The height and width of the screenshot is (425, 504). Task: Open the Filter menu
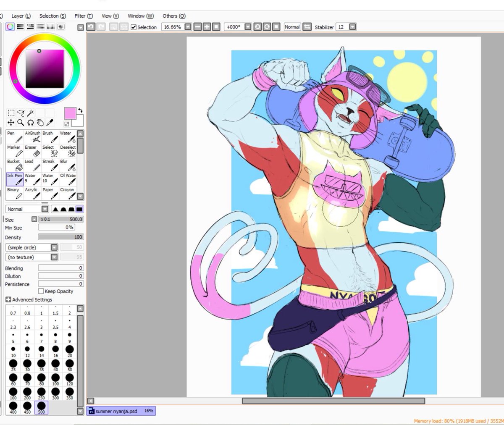tap(84, 16)
